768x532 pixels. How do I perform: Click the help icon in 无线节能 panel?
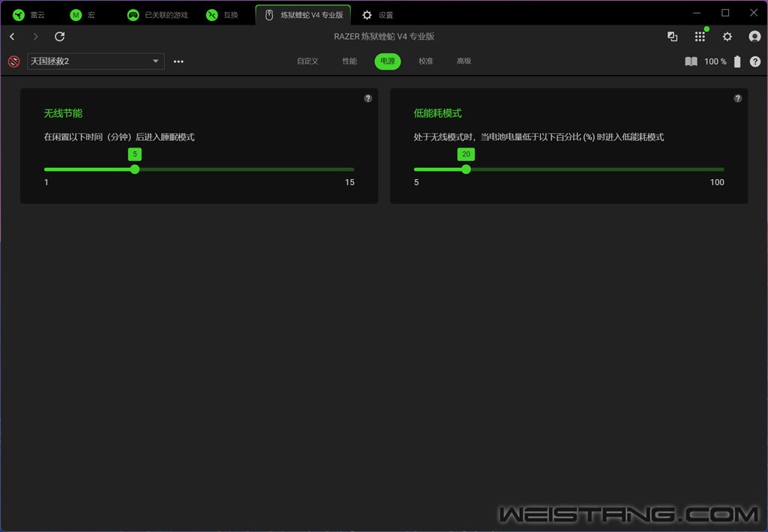click(x=367, y=98)
